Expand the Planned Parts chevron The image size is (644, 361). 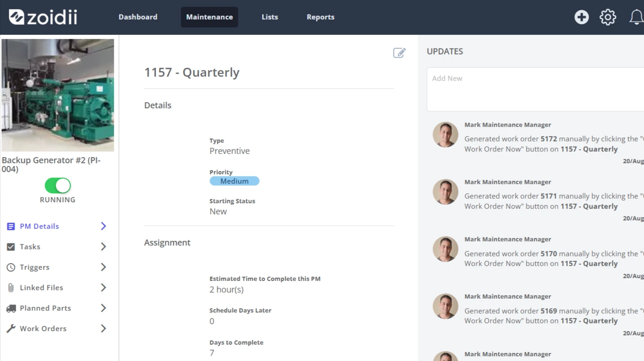[x=103, y=308]
